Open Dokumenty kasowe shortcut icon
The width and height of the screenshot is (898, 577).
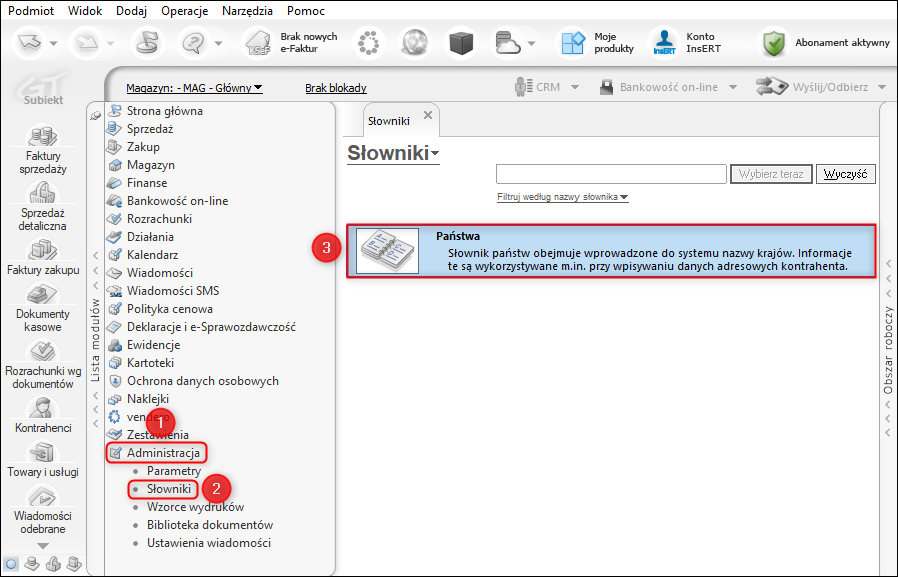coord(43,294)
